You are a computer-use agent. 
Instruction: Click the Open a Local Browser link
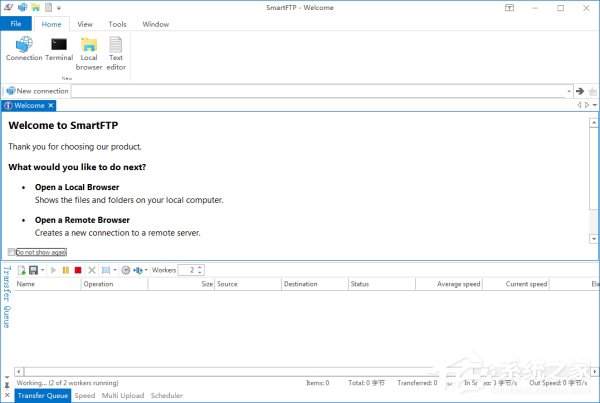point(77,187)
